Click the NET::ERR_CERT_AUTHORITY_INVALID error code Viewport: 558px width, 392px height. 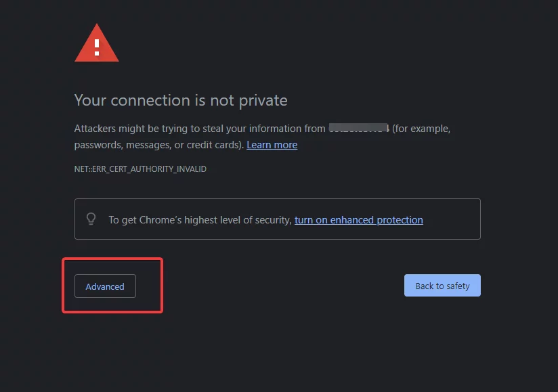pos(140,169)
